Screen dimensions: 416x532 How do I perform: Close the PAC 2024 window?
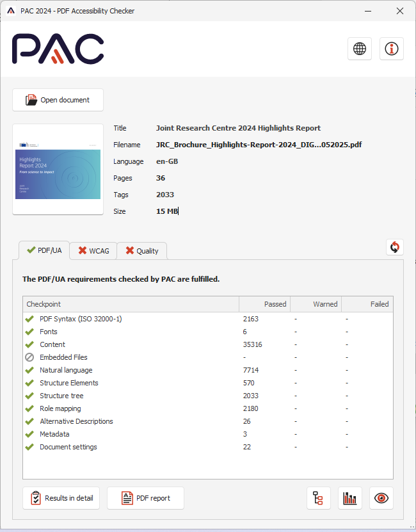point(400,11)
